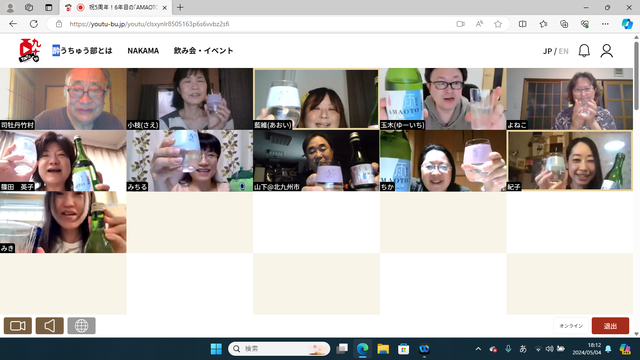Viewport: 640px width, 360px height.
Task: Open Read aloud icon in address bar
Action: pos(479,24)
